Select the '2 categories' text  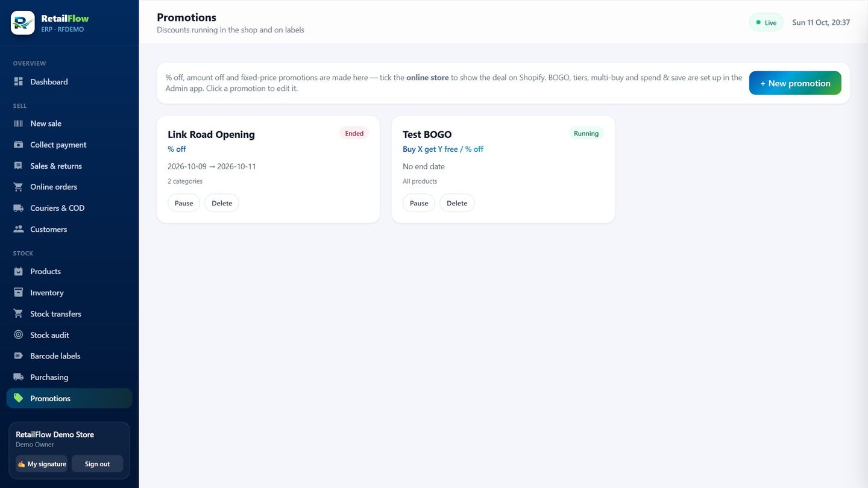(185, 181)
